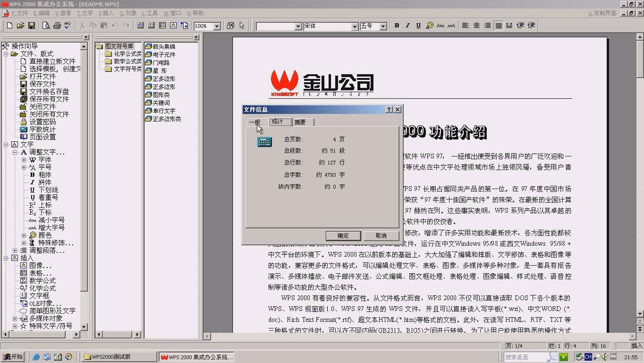This screenshot has width=644, height=363.
Task: Click the calculator icon in the dialog
Action: coord(264,141)
